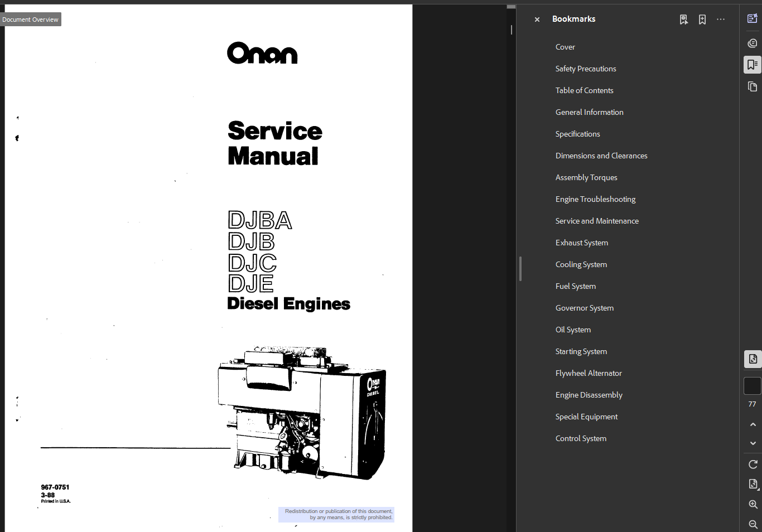Open the Bookmarks options ellipsis menu

click(x=721, y=20)
